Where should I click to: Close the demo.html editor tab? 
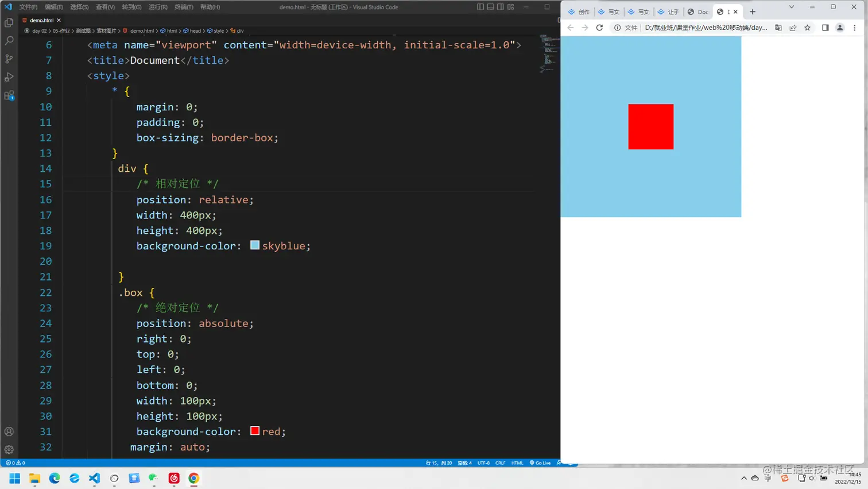59,20
